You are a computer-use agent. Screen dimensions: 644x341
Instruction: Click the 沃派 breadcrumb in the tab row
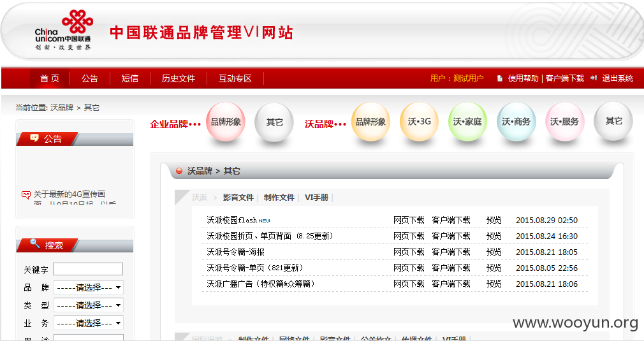click(x=200, y=198)
